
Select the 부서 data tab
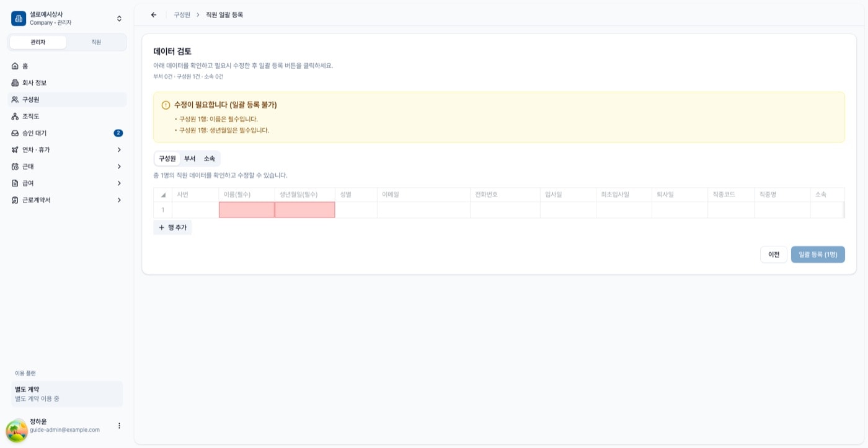tap(190, 159)
